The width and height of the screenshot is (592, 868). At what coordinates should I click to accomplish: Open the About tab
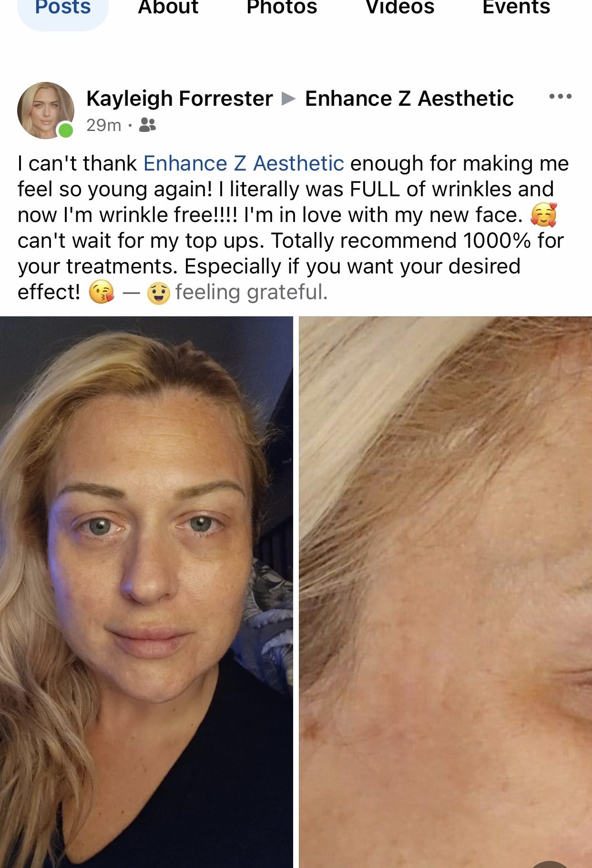pos(168,8)
